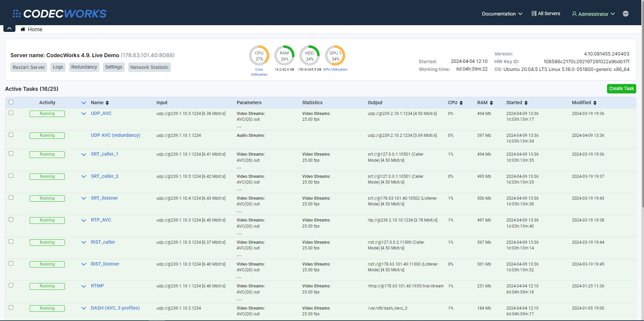This screenshot has width=644, height=321.
Task: Sort tasks by RAM column arrows
Action: tap(491, 103)
